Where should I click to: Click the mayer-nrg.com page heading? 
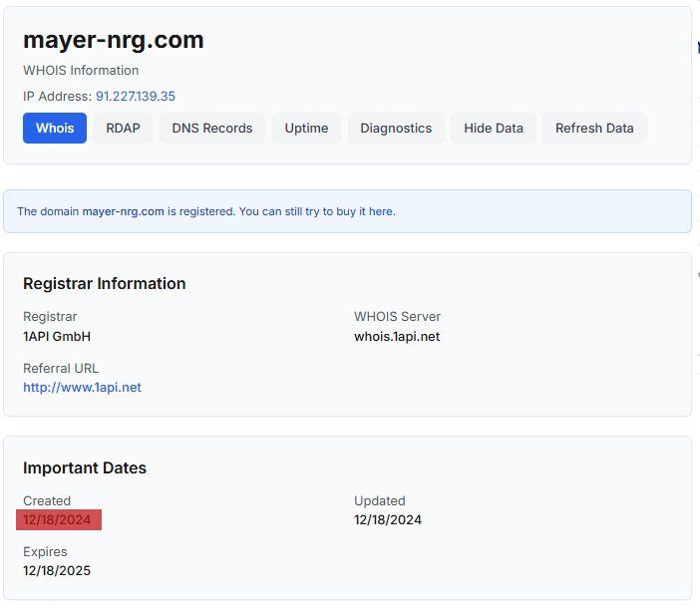pos(114,40)
